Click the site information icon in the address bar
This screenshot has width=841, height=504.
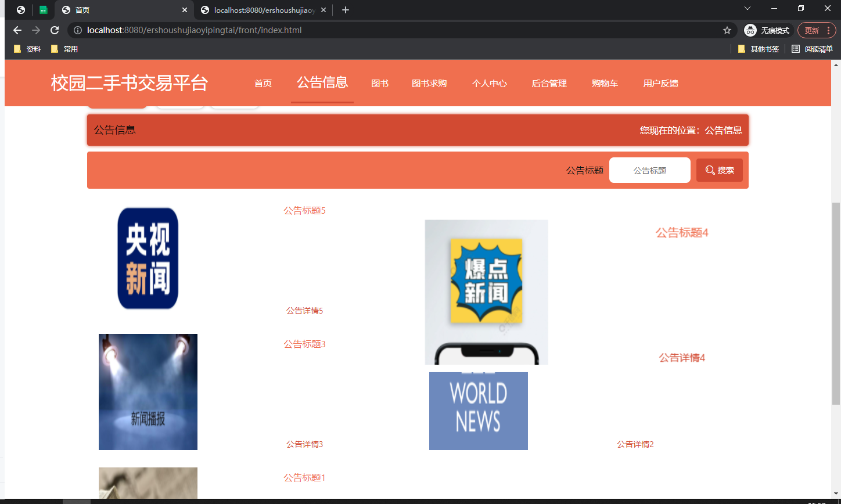(x=78, y=30)
